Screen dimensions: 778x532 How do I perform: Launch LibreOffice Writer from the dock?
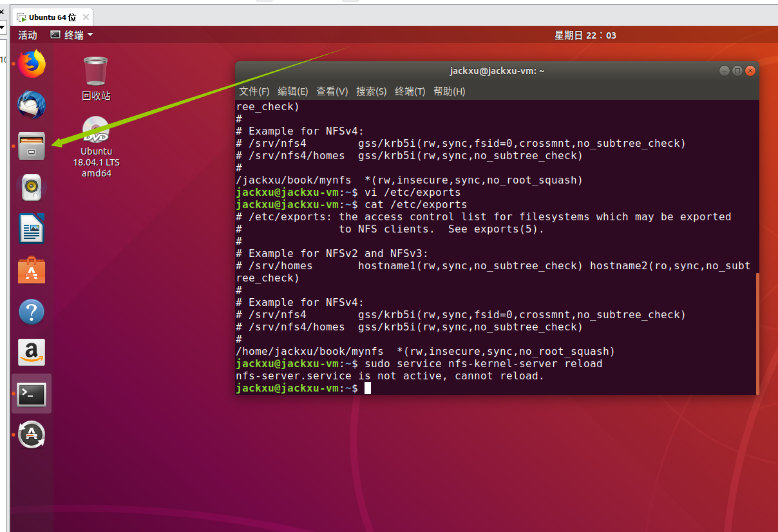pyautogui.click(x=32, y=229)
